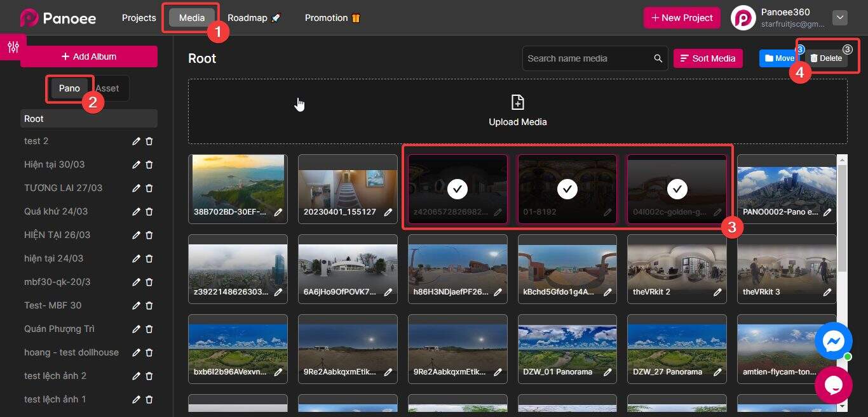Switch to the Asset tab
The width and height of the screenshot is (868, 417).
point(107,88)
